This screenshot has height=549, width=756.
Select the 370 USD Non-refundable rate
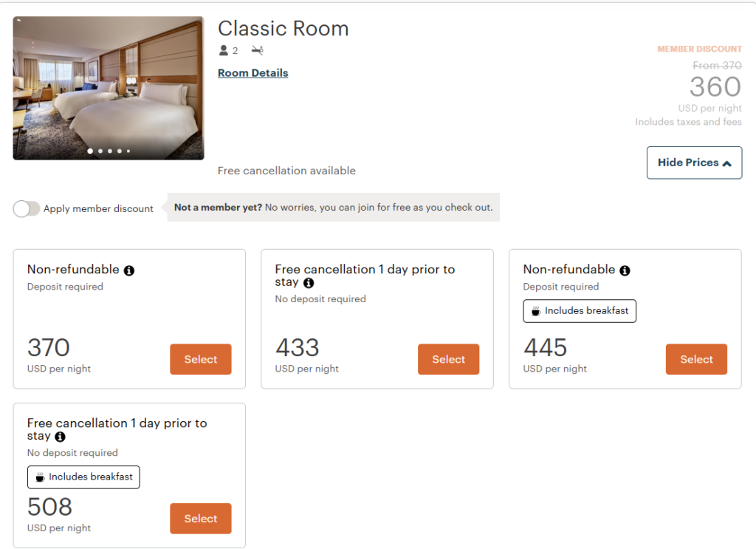click(200, 359)
